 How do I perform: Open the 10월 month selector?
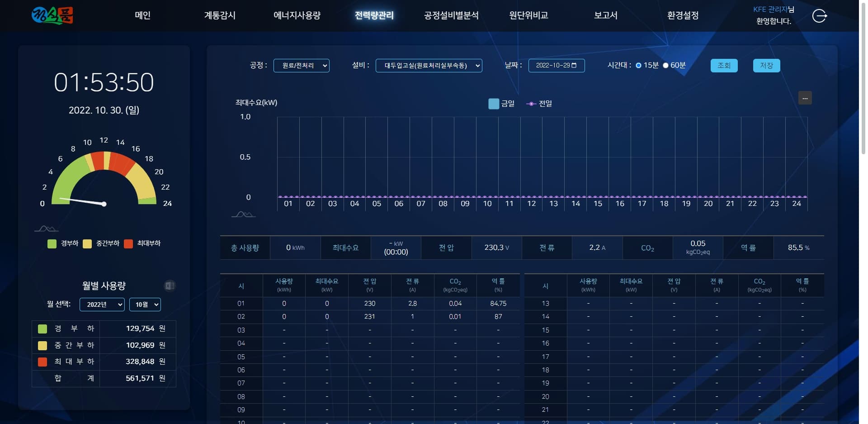point(145,304)
